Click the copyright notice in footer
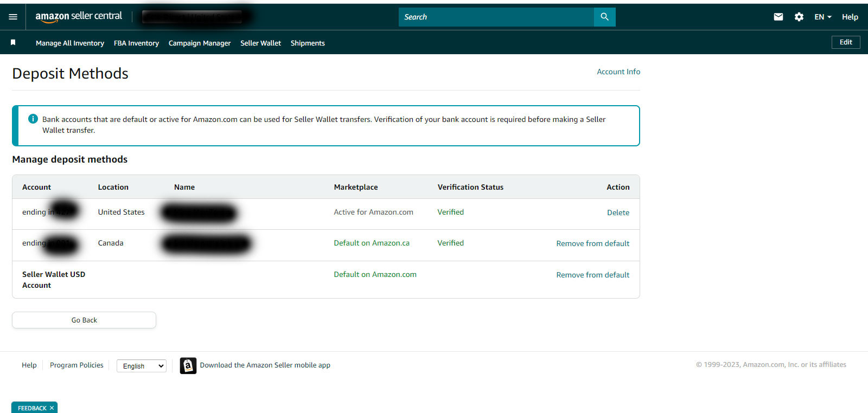The image size is (868, 413). 771,365
